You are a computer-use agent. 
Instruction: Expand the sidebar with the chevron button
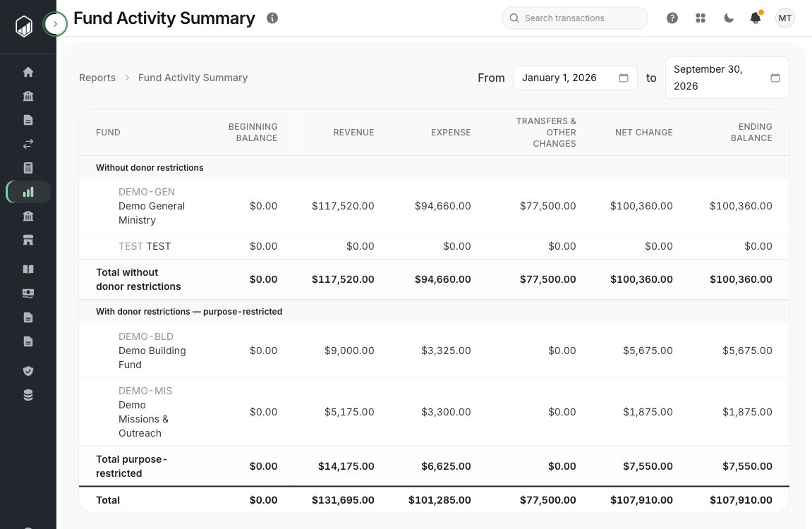coord(55,24)
